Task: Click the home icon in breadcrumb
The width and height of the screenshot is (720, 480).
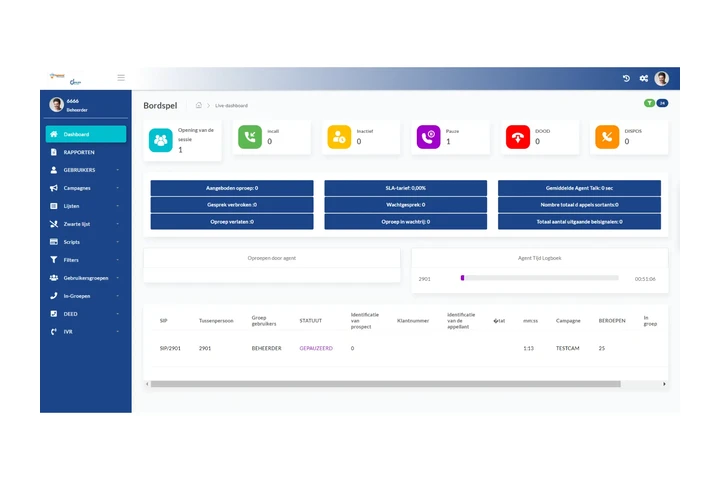Action: 199,105
